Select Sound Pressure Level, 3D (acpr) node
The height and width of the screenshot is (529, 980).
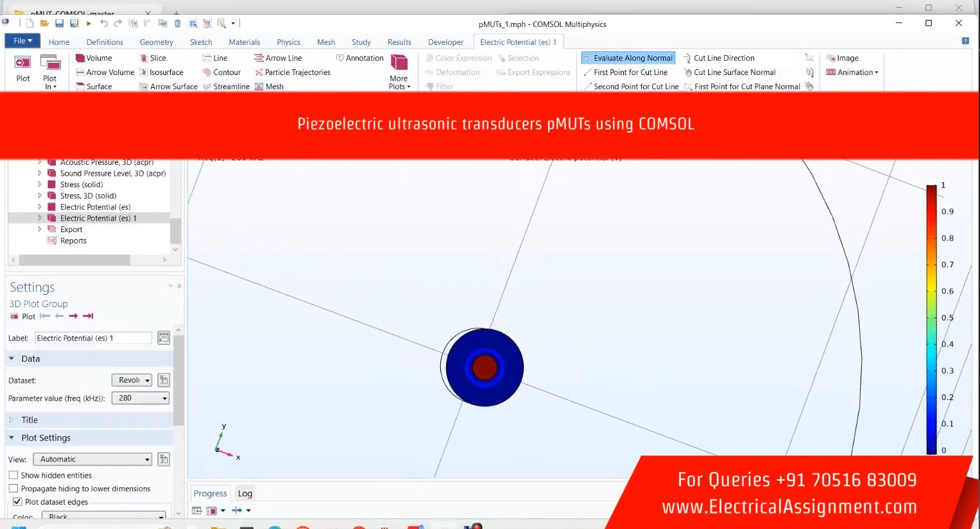(x=113, y=173)
